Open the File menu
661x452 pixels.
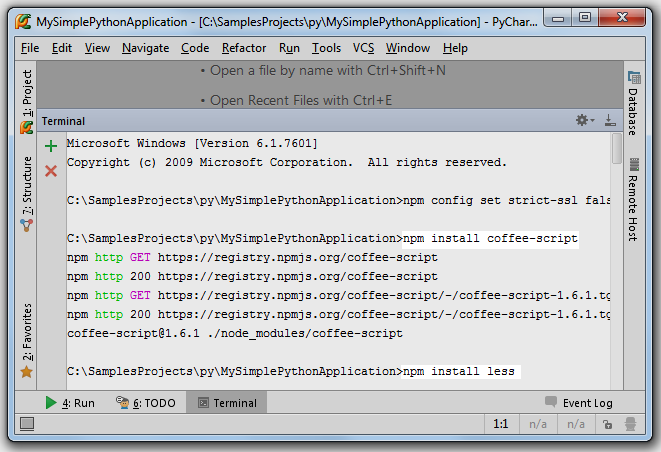(x=30, y=48)
